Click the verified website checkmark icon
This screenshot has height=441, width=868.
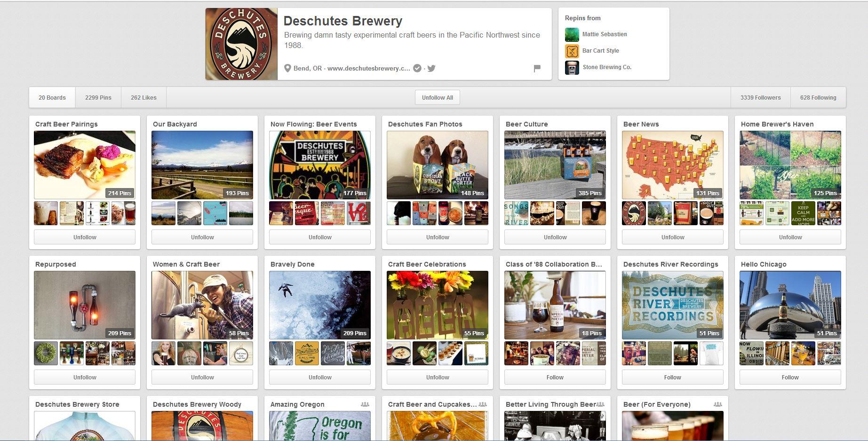(x=417, y=68)
